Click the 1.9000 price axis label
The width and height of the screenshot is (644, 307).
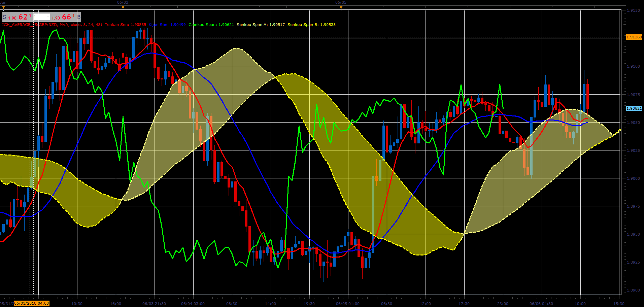633,178
